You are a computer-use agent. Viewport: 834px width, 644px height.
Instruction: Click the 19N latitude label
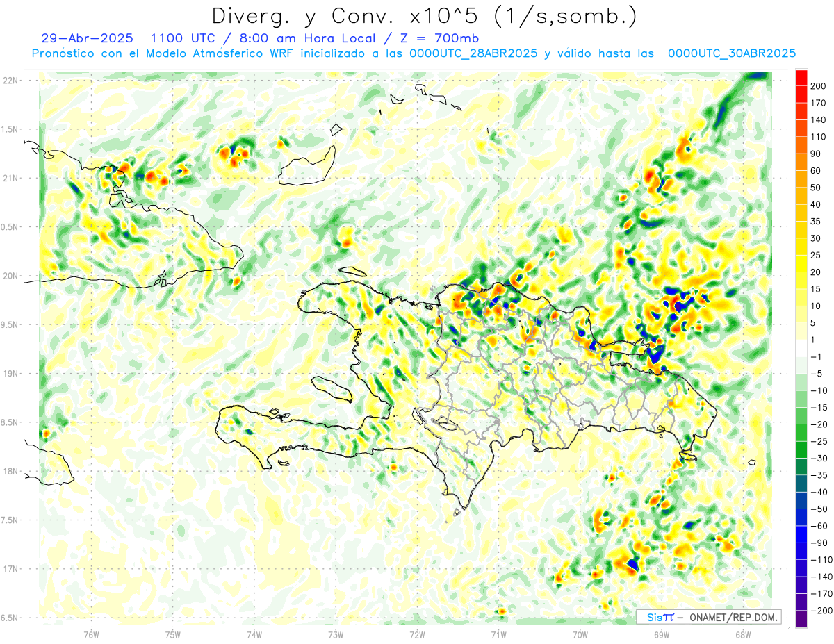pos(10,374)
